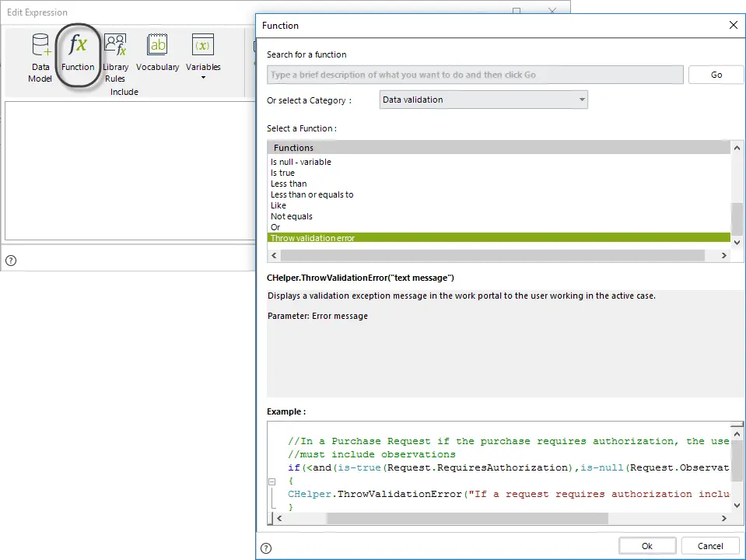
Task: Select 'Is null - variable' function
Action: point(499,162)
